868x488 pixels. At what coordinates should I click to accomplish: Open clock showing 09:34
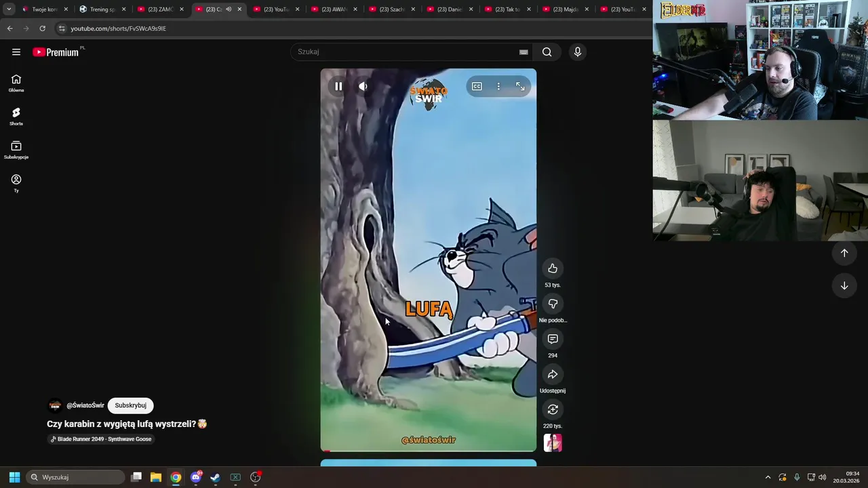tap(846, 477)
